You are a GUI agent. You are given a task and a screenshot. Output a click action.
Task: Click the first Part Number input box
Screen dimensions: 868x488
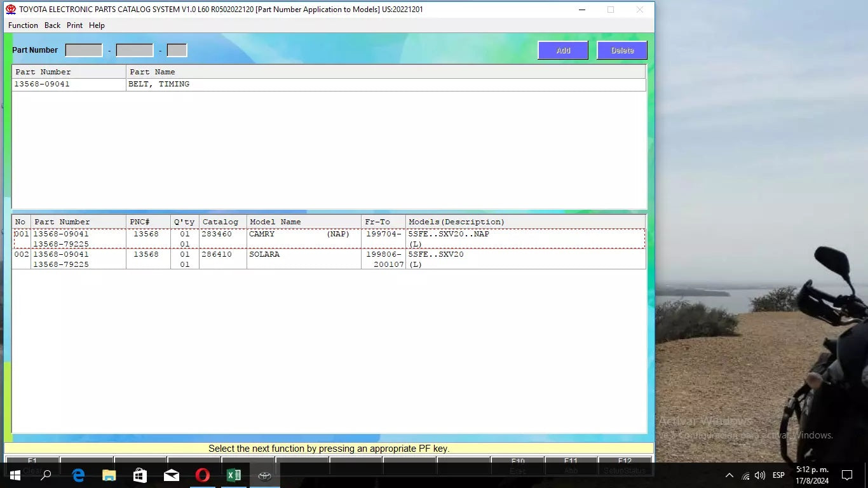84,50
